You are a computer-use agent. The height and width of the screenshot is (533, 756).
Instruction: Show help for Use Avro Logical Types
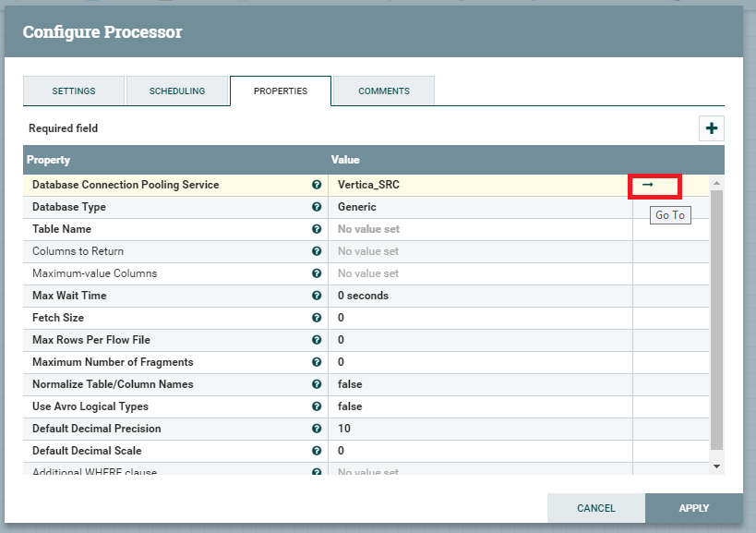317,406
